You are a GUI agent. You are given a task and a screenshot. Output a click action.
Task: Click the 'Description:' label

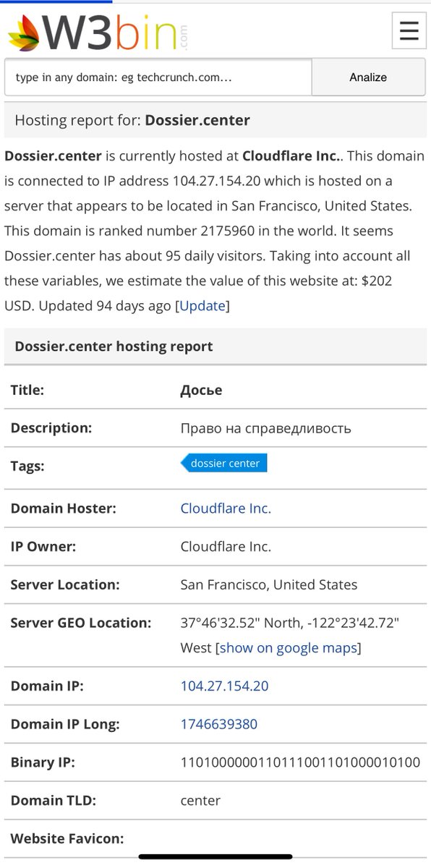tap(51, 427)
